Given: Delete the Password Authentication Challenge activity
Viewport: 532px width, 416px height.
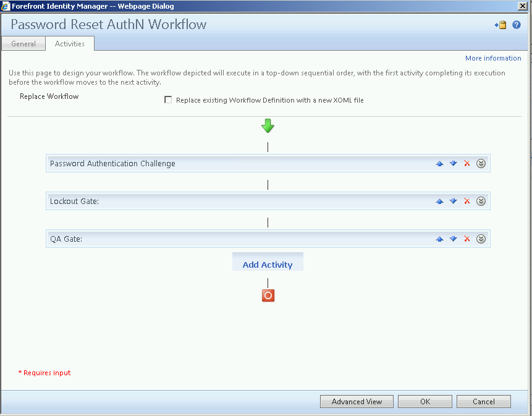Looking at the screenshot, I should [x=467, y=163].
